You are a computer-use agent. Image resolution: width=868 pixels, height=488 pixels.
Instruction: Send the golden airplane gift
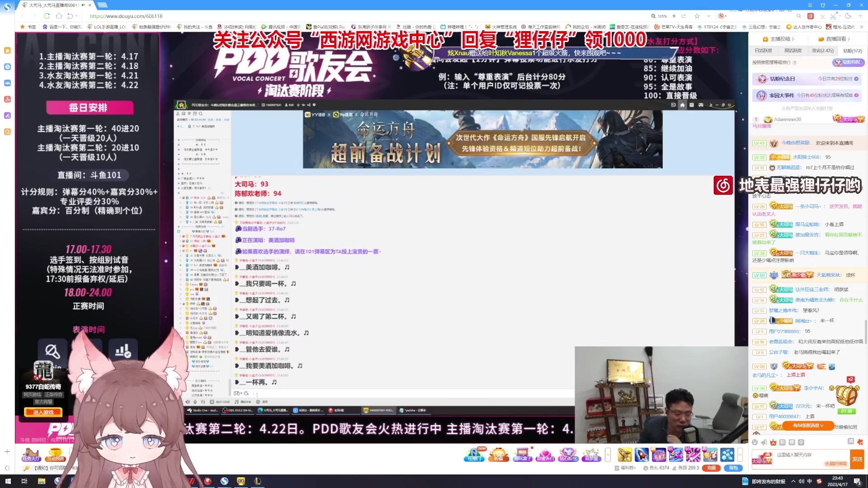coord(625,454)
